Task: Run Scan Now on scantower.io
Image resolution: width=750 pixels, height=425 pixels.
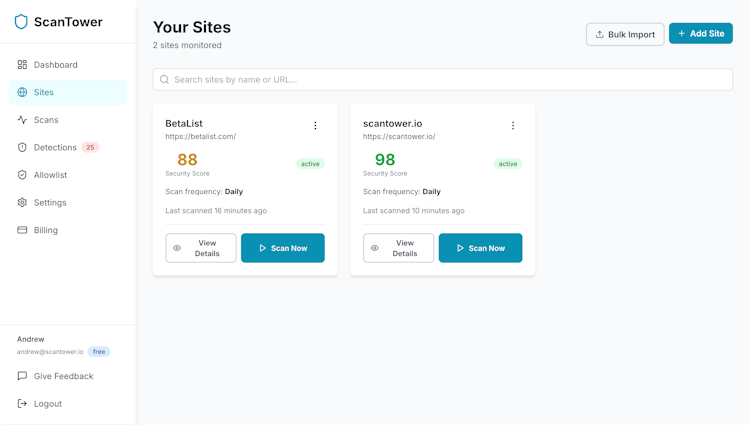Action: tap(480, 248)
